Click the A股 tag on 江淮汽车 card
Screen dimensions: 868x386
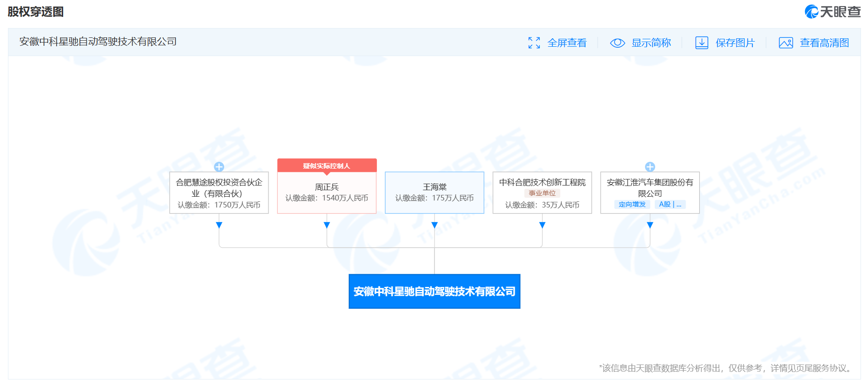[x=670, y=204]
